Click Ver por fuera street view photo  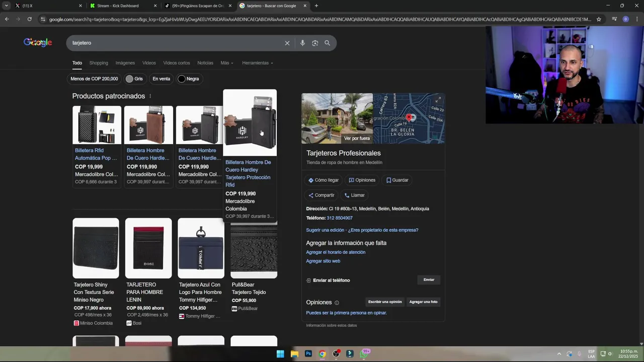[337, 119]
